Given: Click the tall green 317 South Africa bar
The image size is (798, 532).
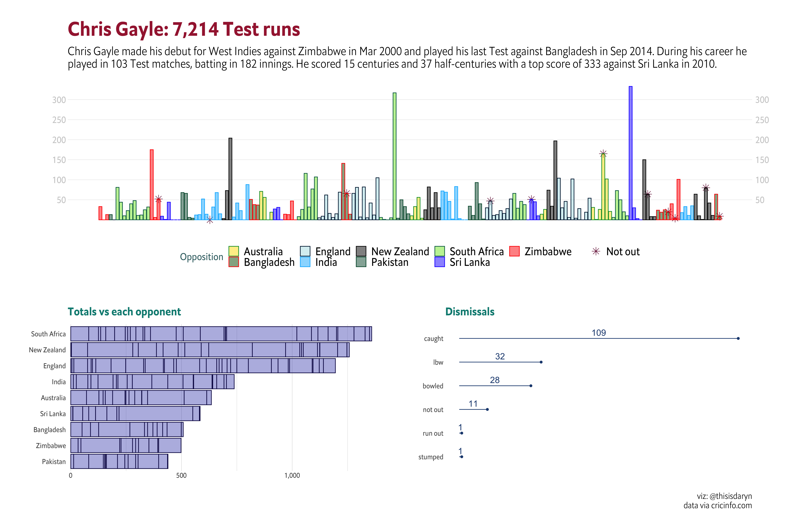Looking at the screenshot, I should pyautogui.click(x=395, y=156).
